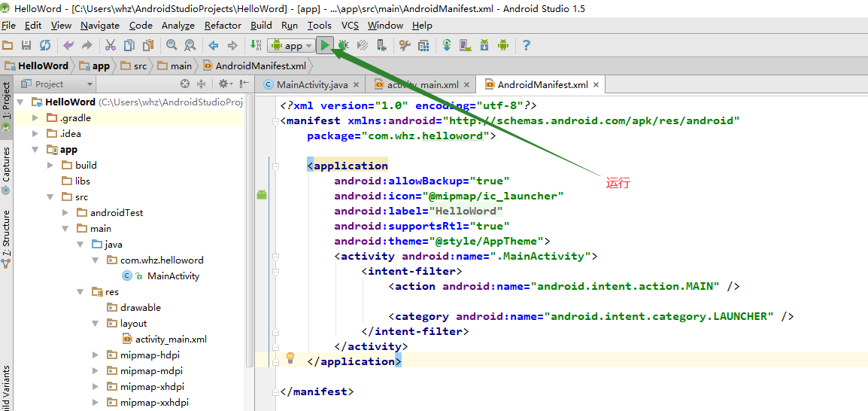Expand the build folder
This screenshot has height=411, width=868.
click(50, 165)
